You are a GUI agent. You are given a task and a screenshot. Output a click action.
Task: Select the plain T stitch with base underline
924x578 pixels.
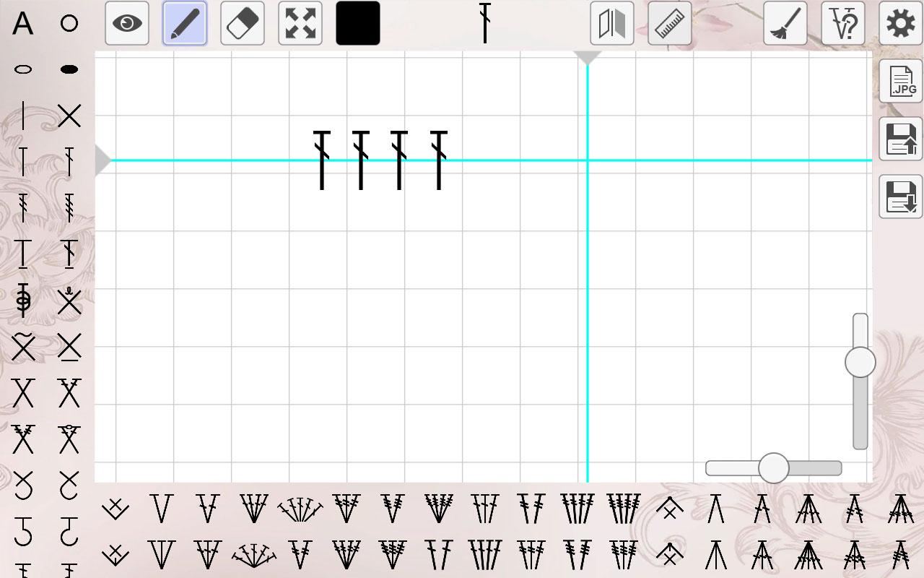click(x=23, y=254)
